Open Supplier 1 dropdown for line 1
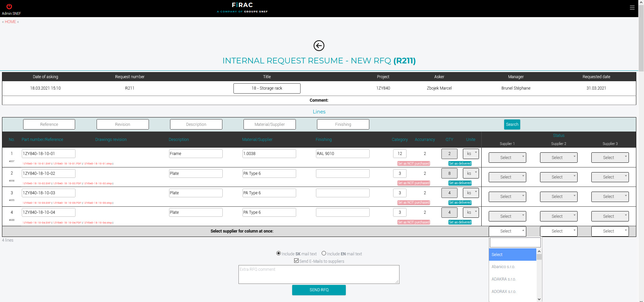 (507, 158)
